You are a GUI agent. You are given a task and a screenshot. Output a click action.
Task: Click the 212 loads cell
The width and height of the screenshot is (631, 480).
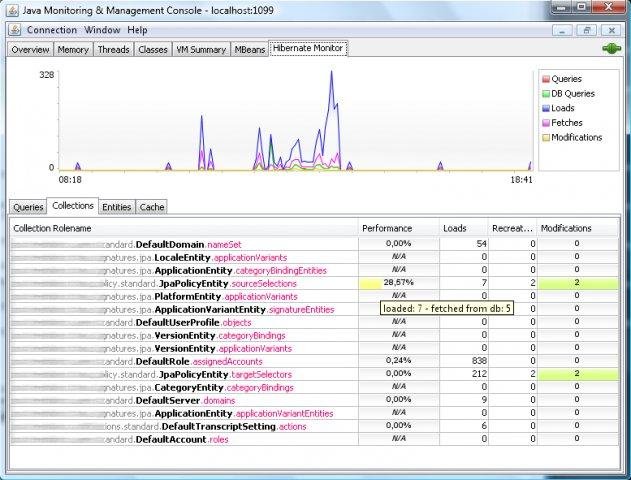[464, 374]
